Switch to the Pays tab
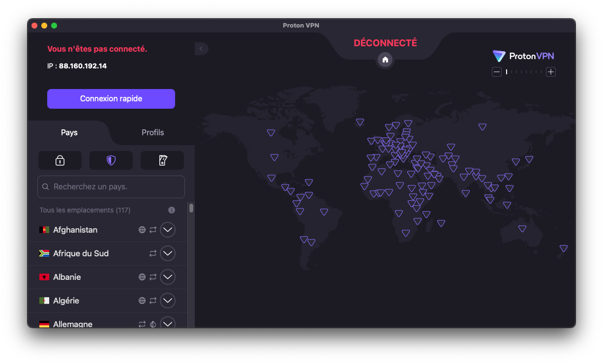The image size is (603, 364). [69, 132]
